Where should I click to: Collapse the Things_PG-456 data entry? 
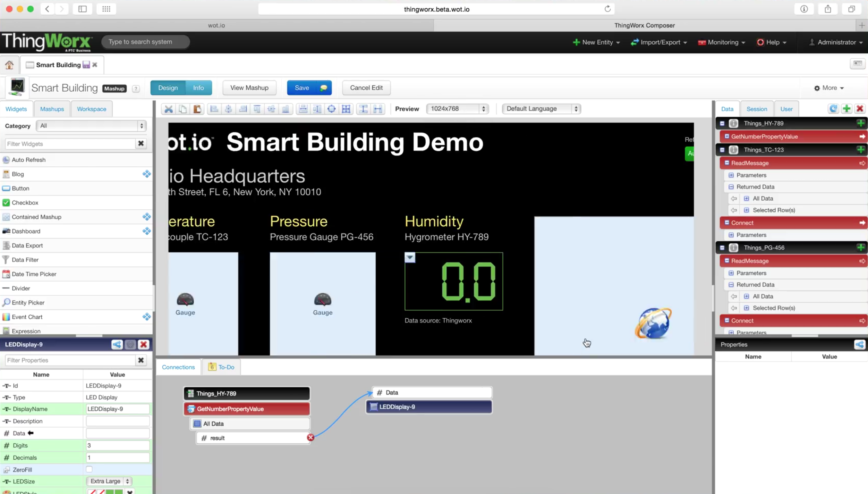click(722, 248)
